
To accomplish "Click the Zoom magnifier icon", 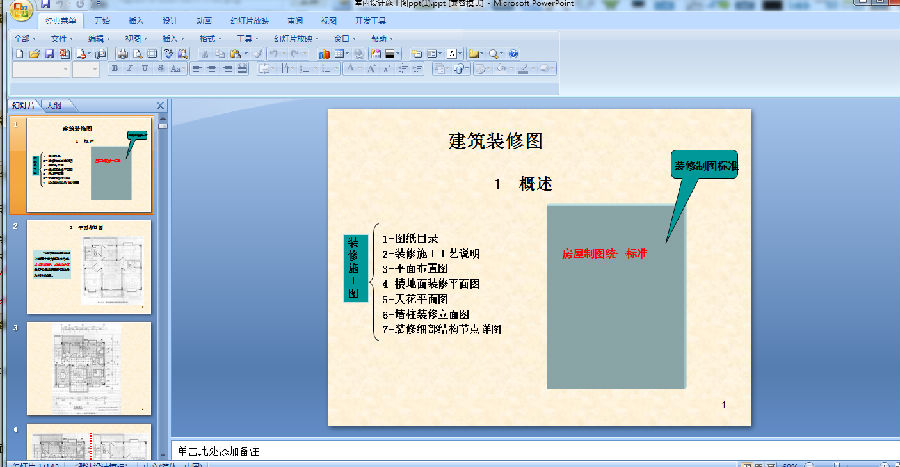I will coord(493,54).
